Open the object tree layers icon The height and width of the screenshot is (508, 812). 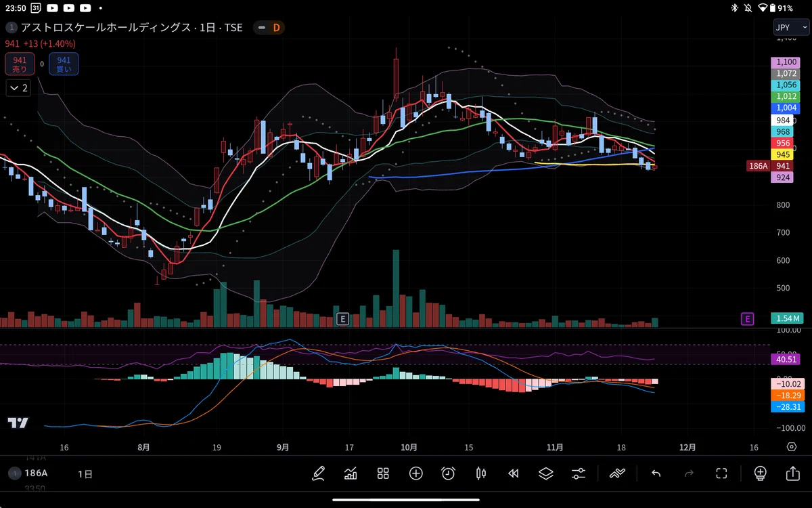click(x=546, y=473)
